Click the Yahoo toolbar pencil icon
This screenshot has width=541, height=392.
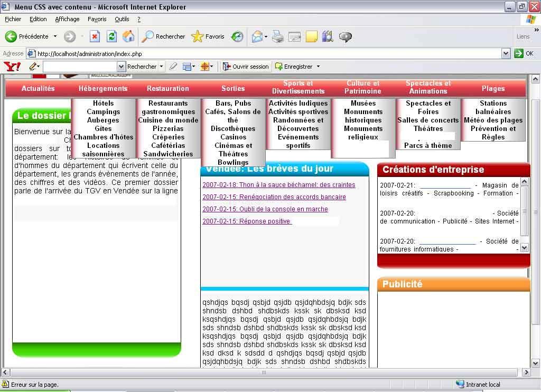click(x=33, y=66)
